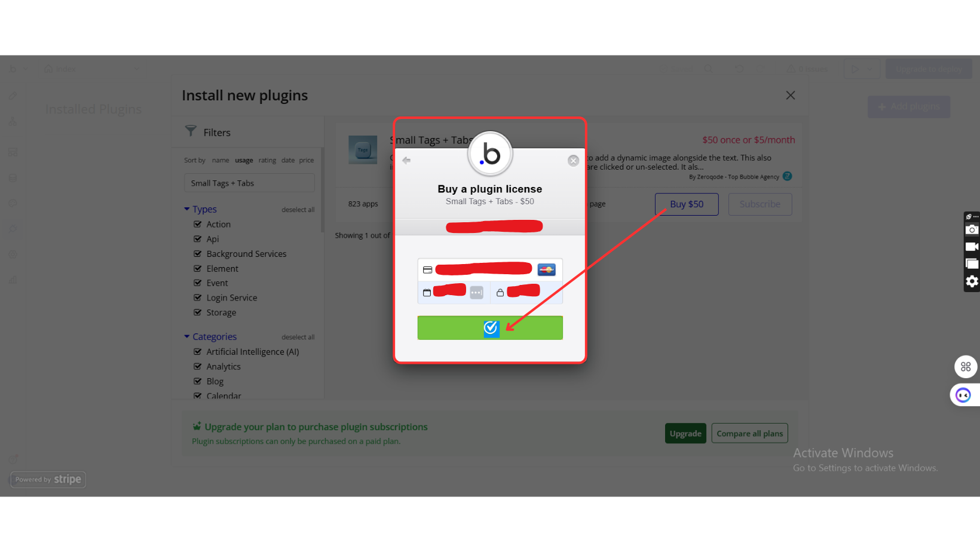Take a screenshot with the camera icon
980x552 pixels.
(972, 229)
